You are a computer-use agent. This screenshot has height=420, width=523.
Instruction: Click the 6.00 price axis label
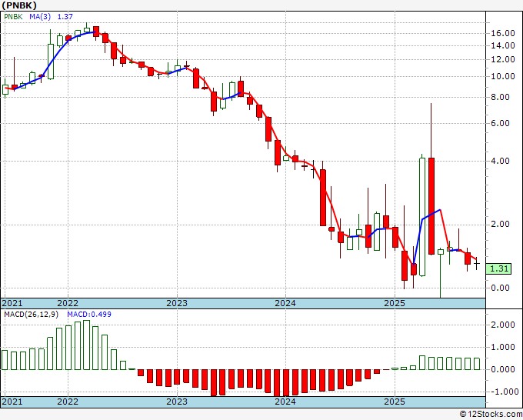[x=501, y=123]
